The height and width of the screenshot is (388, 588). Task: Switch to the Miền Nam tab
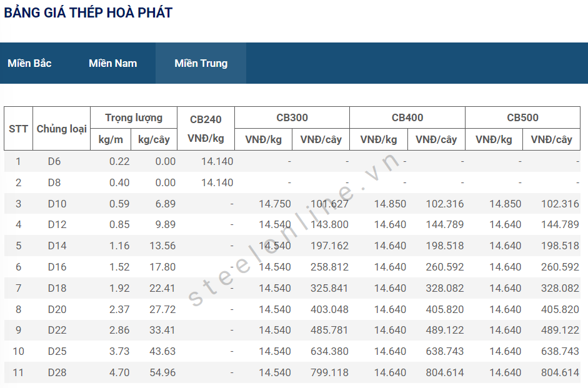point(113,63)
